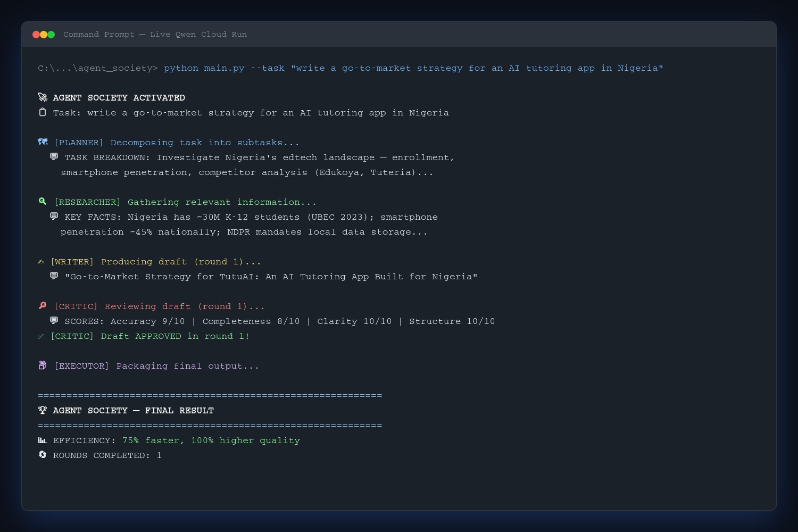798x532 pixels.
Task: Click the window title 'Command Prompt — Live Qwen Cloud Run'
Action: [x=155, y=35]
